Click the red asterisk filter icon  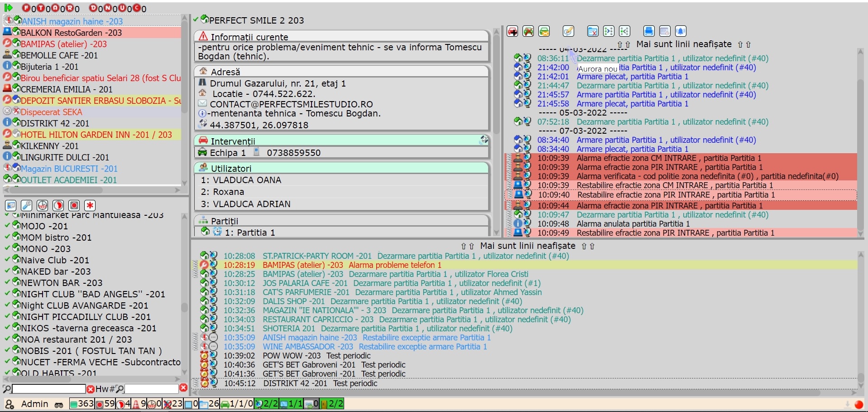click(x=90, y=206)
